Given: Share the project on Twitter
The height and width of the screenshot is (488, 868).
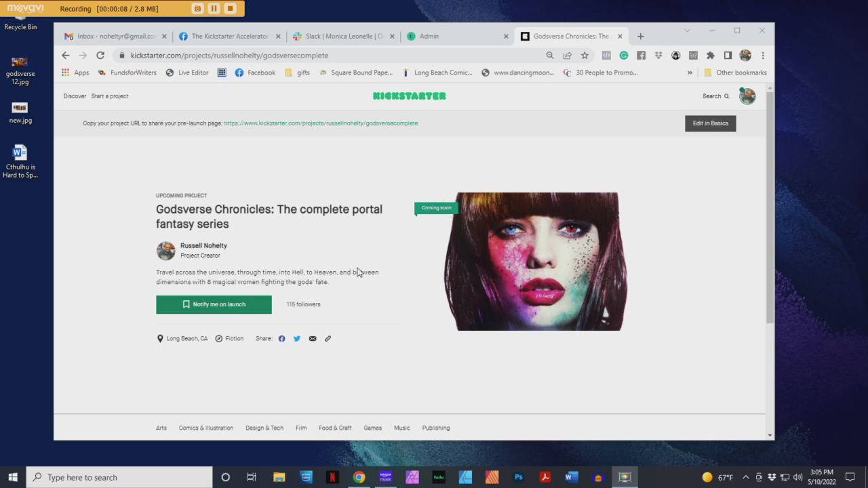Looking at the screenshot, I should tap(297, 338).
